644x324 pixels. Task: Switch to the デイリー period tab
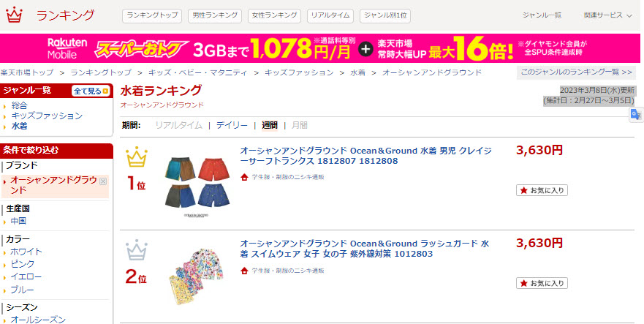tap(232, 125)
